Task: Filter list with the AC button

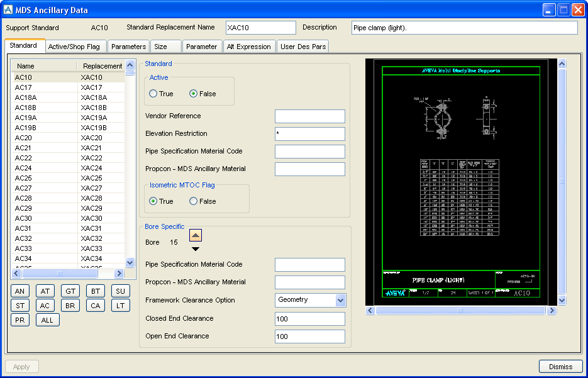Action: point(45,306)
